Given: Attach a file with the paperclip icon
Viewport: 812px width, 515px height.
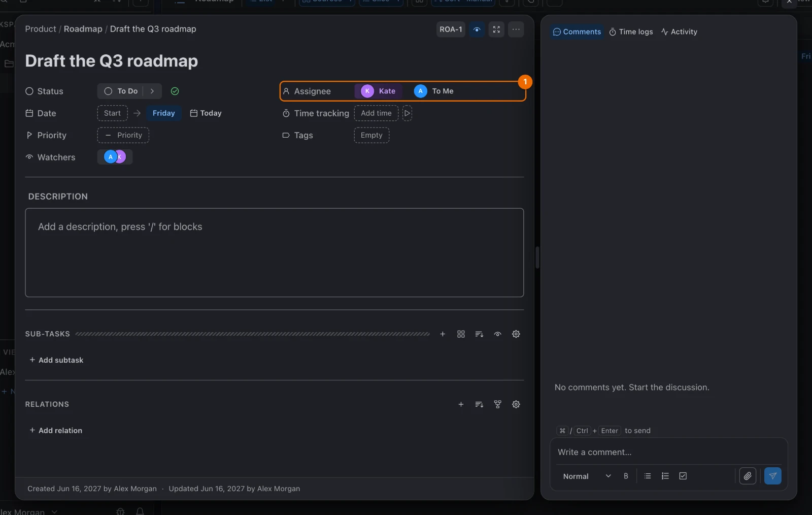Looking at the screenshot, I should 748,476.
